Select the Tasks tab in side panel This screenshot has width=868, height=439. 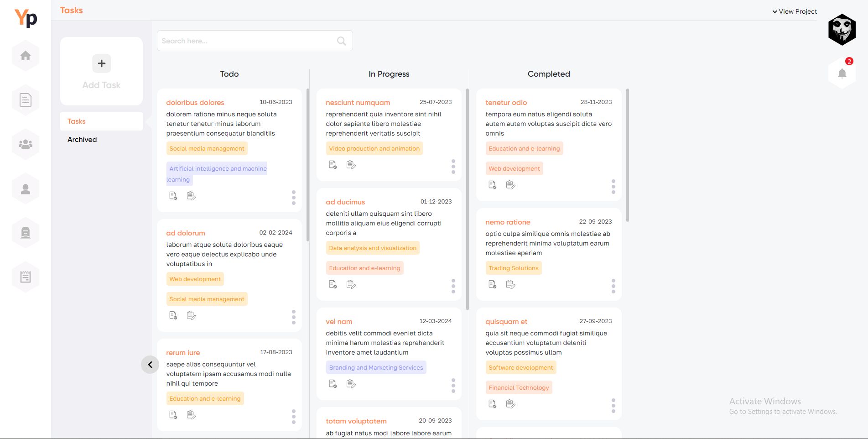(77, 121)
